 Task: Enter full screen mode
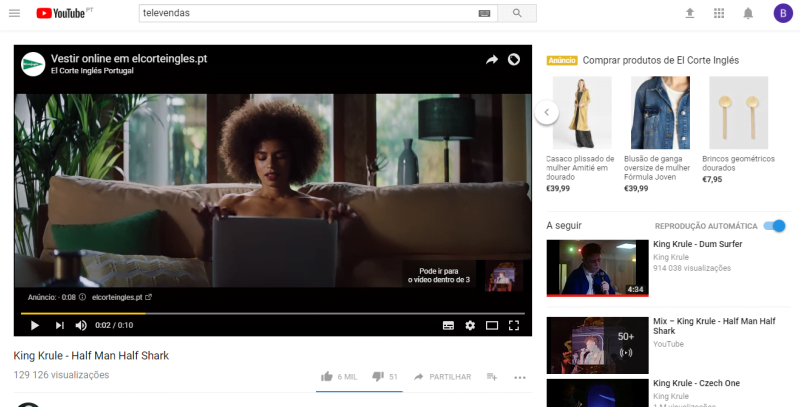[514, 325]
